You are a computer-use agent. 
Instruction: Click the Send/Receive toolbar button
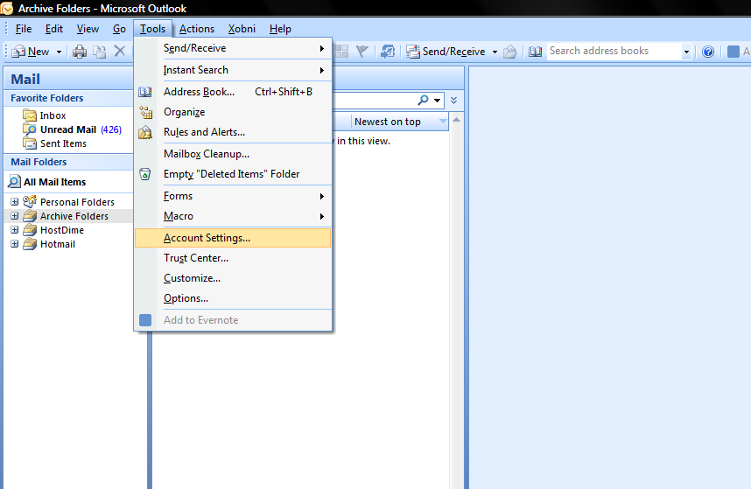(x=446, y=51)
